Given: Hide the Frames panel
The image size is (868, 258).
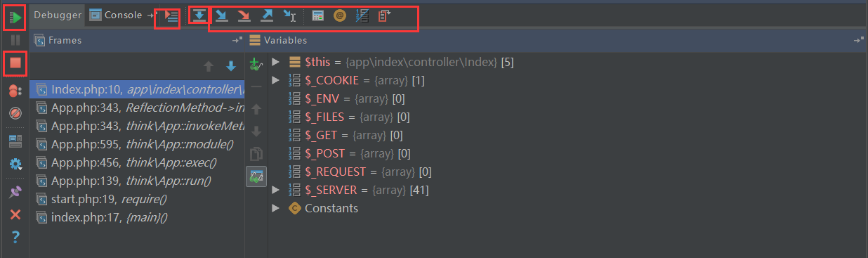Looking at the screenshot, I should (x=237, y=41).
